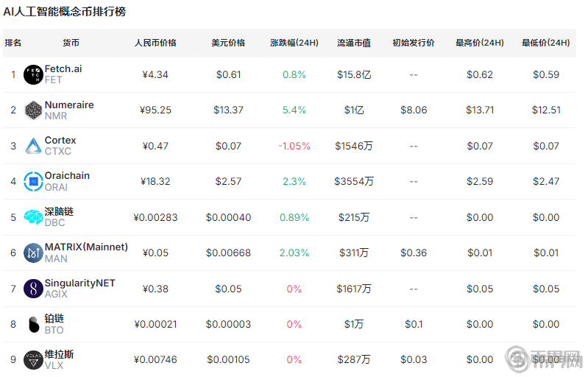Click the Numeraire NMR logo icon
The height and width of the screenshot is (377, 588).
point(33,110)
